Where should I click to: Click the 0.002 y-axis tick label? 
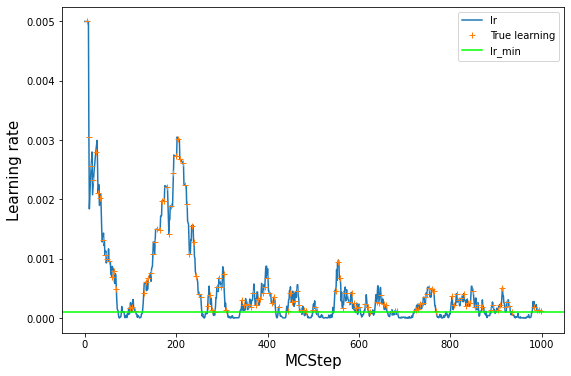tap(40, 200)
